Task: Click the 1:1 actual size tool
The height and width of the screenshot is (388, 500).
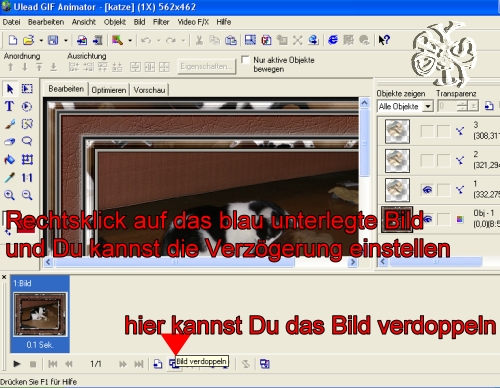Action: pos(27,177)
